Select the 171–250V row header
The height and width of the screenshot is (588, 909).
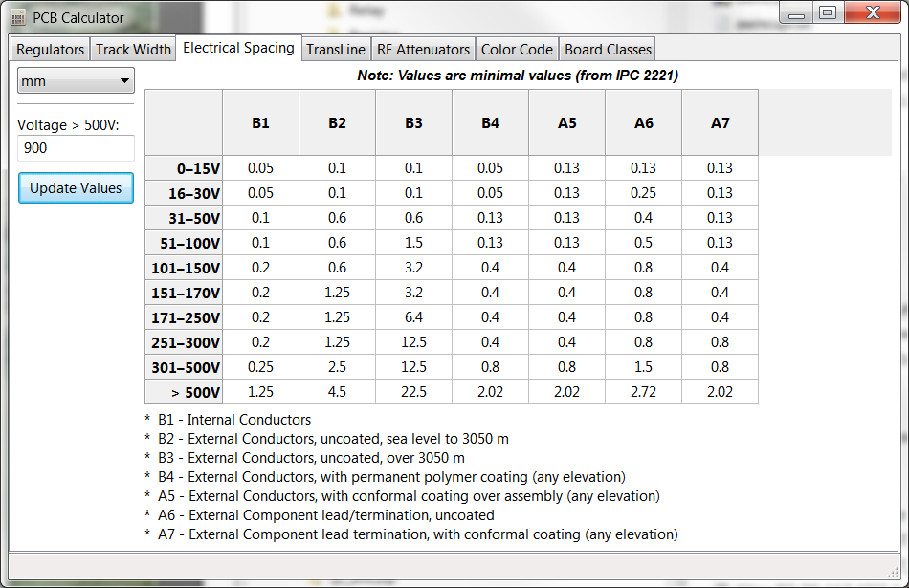click(184, 318)
